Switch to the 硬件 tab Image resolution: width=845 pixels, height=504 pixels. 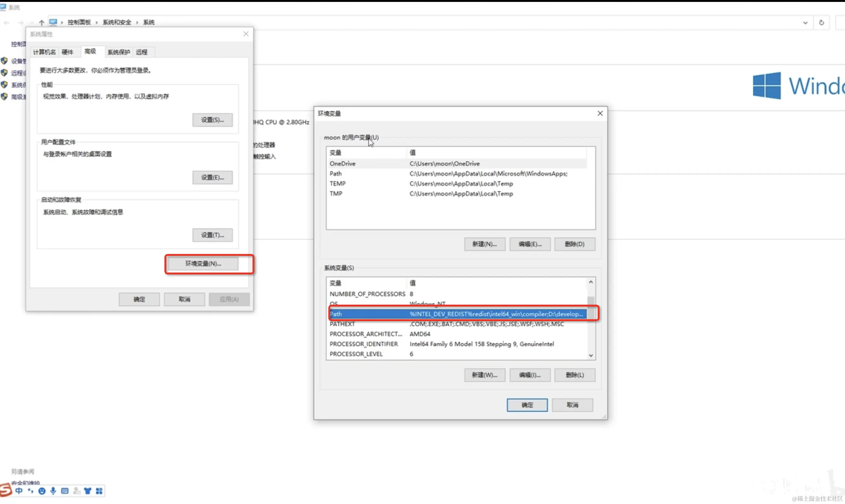pyautogui.click(x=67, y=52)
